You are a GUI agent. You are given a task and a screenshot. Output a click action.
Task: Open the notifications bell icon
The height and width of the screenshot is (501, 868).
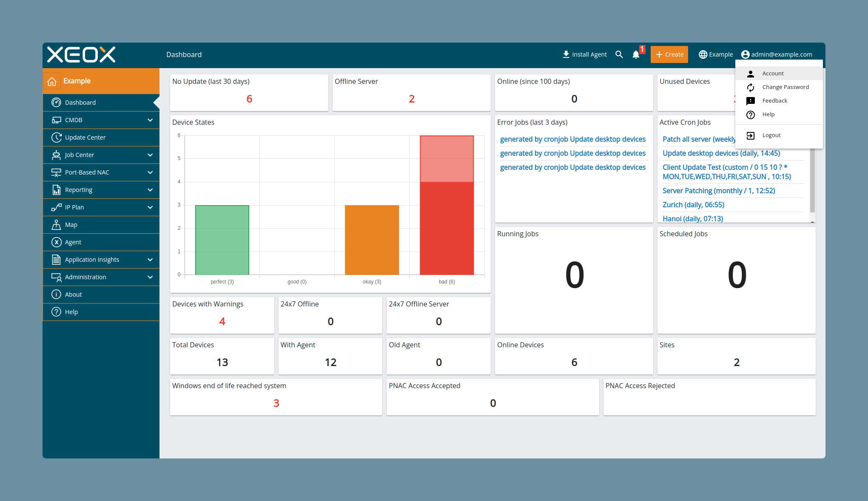click(636, 54)
